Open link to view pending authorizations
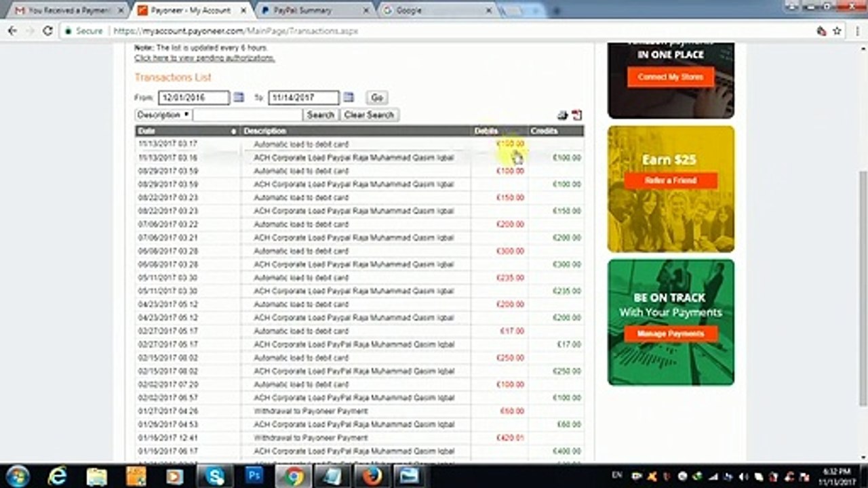This screenshot has height=488, width=868. (204, 58)
